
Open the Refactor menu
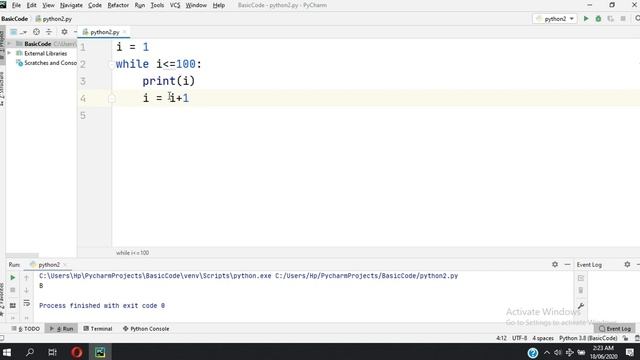tap(118, 5)
